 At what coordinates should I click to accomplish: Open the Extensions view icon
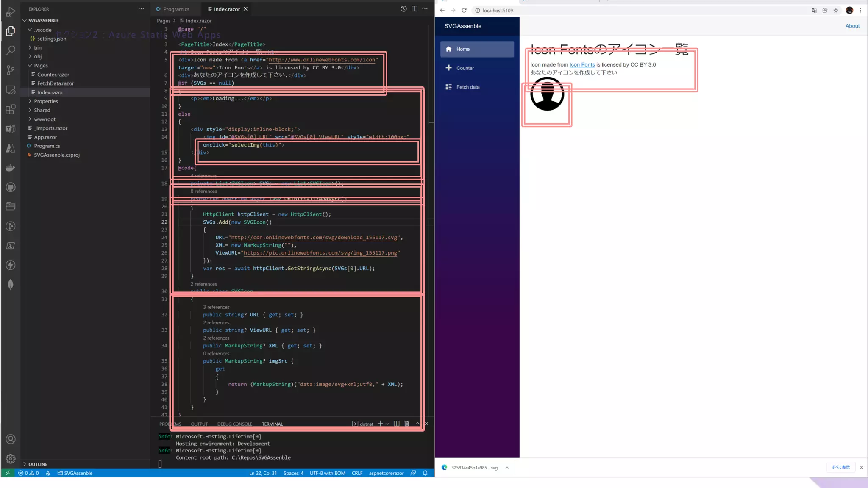click(11, 110)
